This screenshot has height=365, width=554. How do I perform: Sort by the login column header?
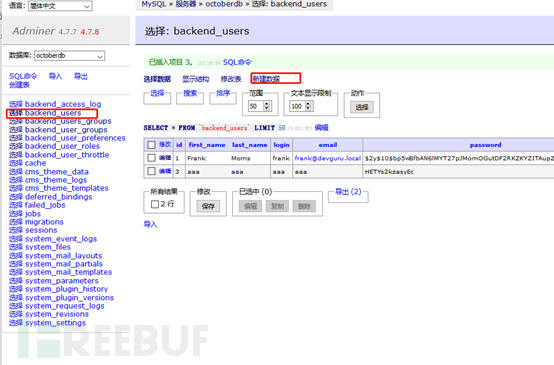[281, 145]
